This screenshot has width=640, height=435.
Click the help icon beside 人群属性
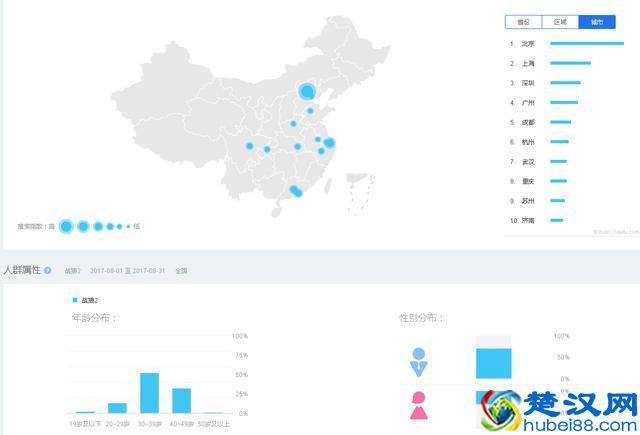point(47,270)
